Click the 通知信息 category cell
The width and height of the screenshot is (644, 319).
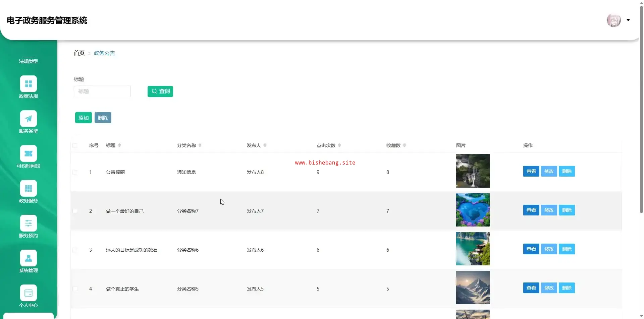(186, 172)
